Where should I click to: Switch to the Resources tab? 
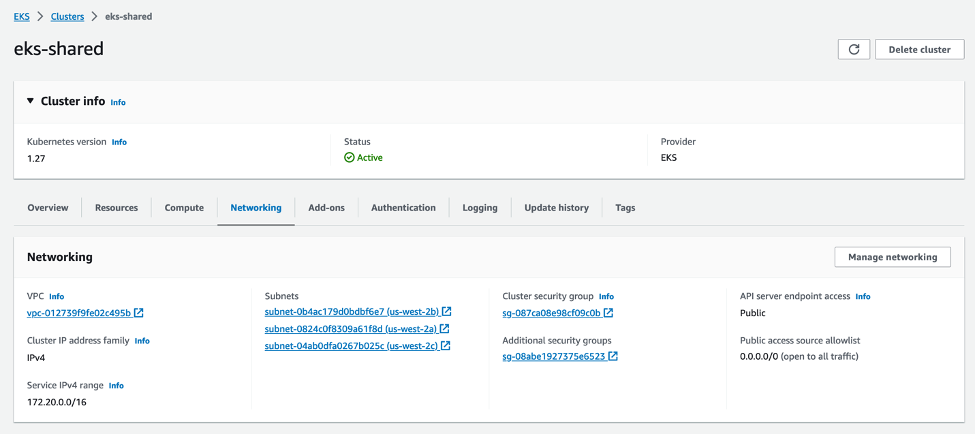click(x=117, y=208)
